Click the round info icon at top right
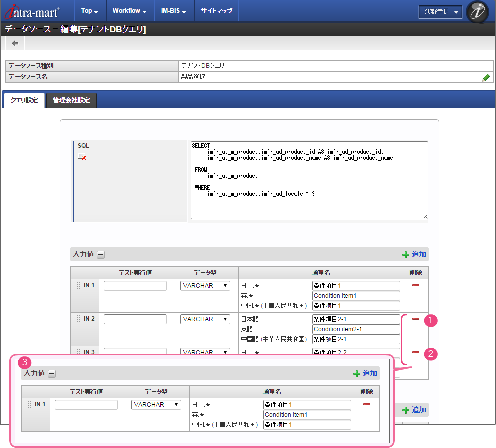Image resolution: width=496 pixels, height=448 pixels. point(477,12)
